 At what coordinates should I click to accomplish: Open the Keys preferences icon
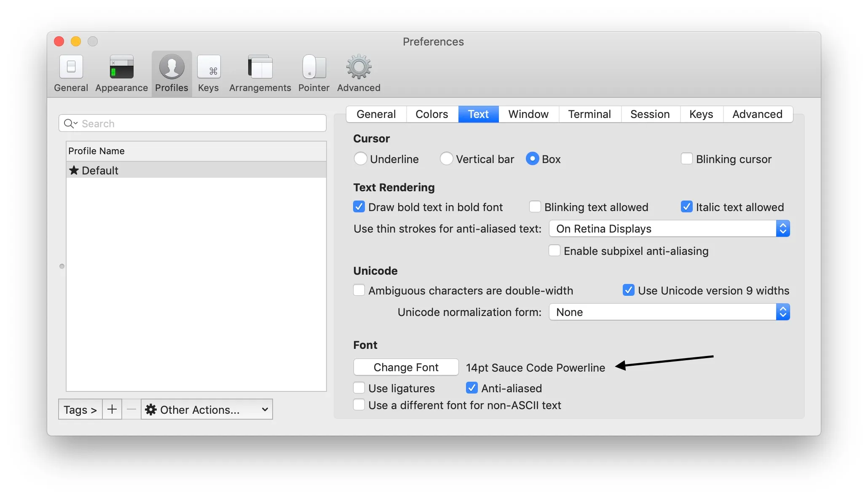208,72
